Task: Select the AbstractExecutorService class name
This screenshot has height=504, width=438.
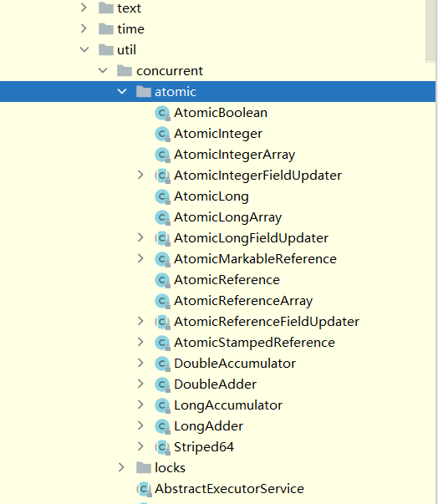Action: 229,489
